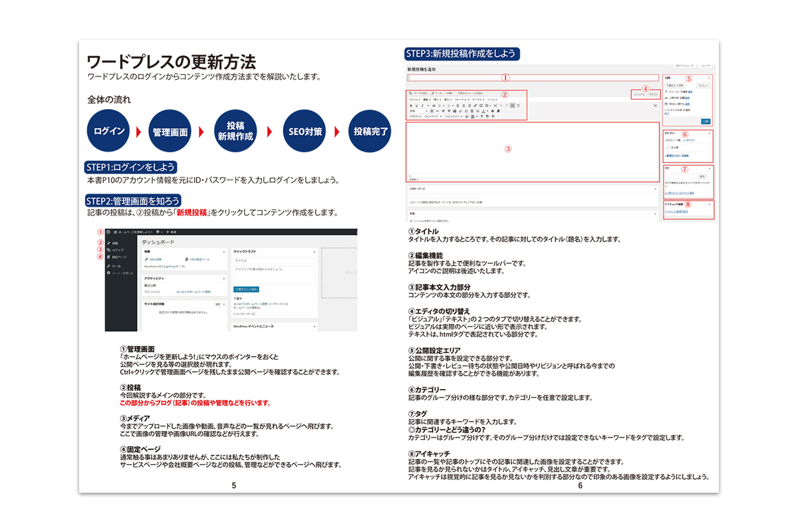Open メディア in the dashboard sidebar

(x=117, y=250)
